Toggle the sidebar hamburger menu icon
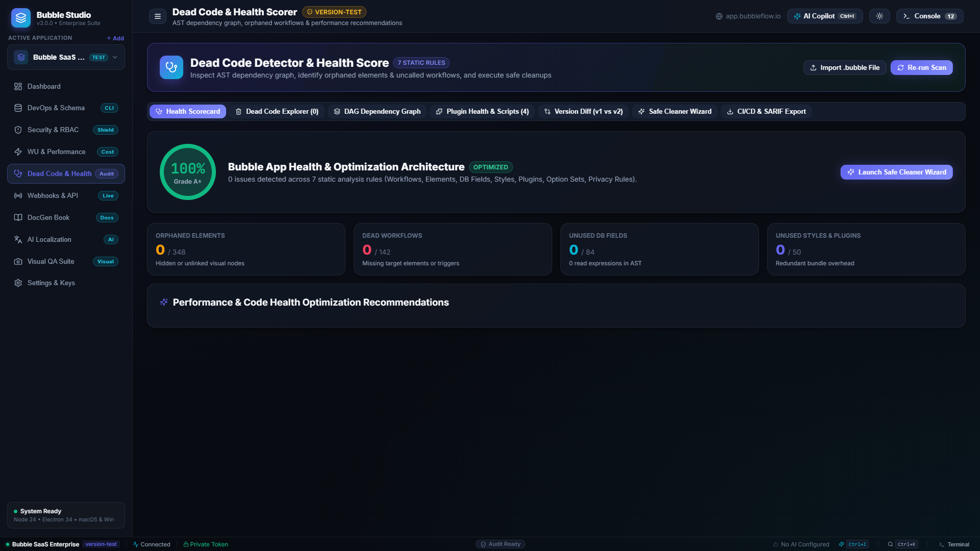 pyautogui.click(x=158, y=16)
